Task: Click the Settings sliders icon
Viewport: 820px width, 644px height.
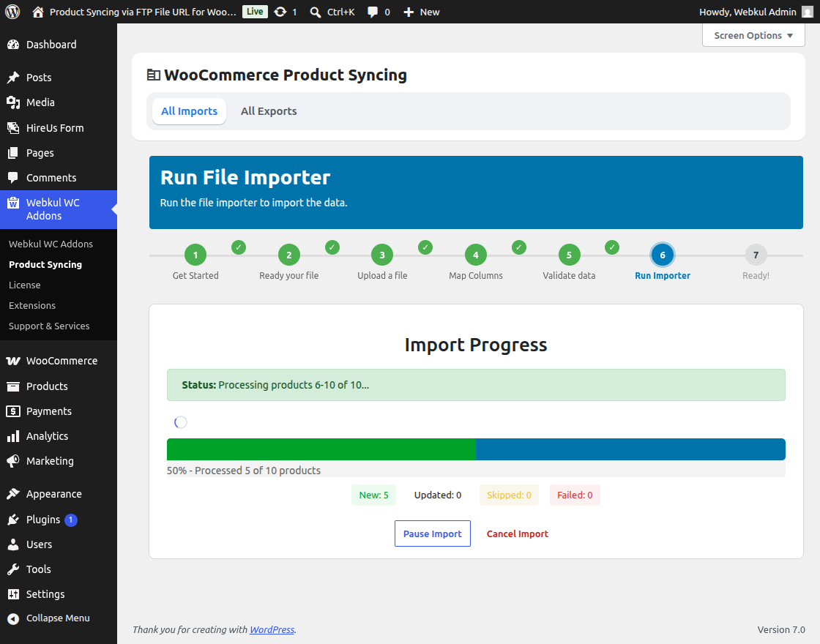Action: click(13, 594)
